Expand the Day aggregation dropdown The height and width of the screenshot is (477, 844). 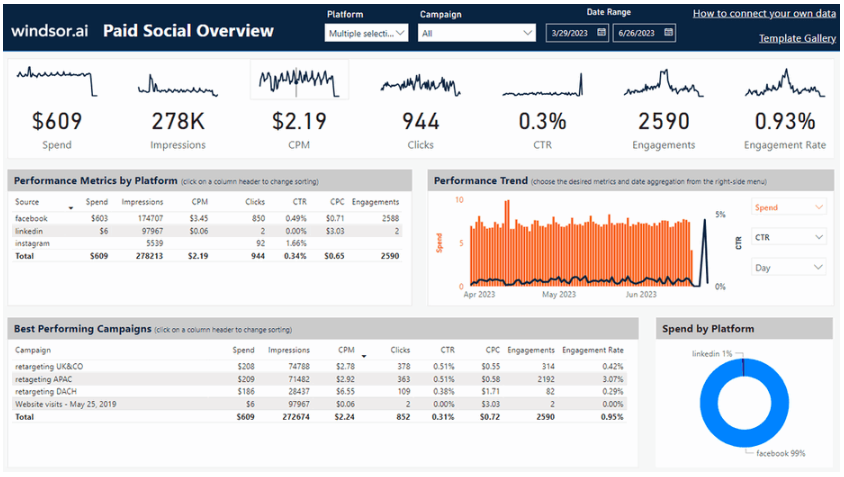789,268
